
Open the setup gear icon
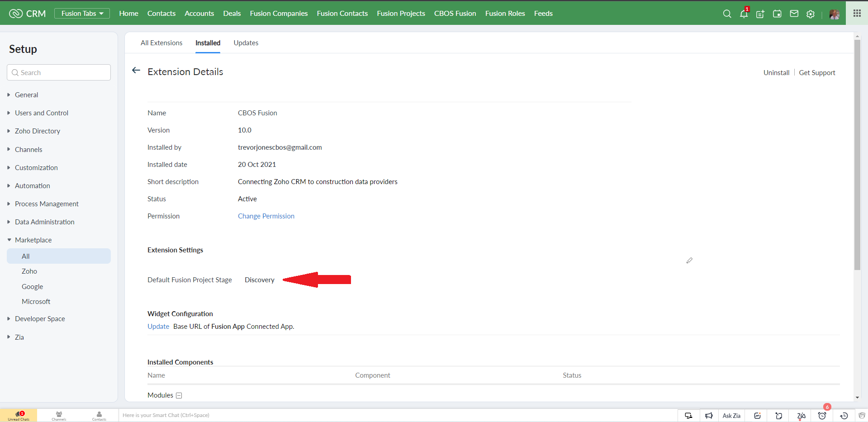click(x=811, y=14)
